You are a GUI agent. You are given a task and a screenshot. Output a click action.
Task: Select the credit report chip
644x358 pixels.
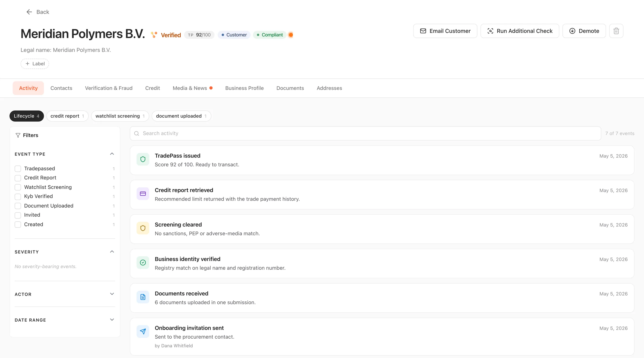(x=67, y=116)
